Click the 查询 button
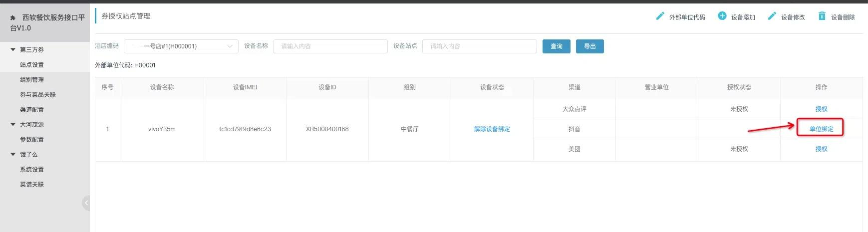 [557, 46]
